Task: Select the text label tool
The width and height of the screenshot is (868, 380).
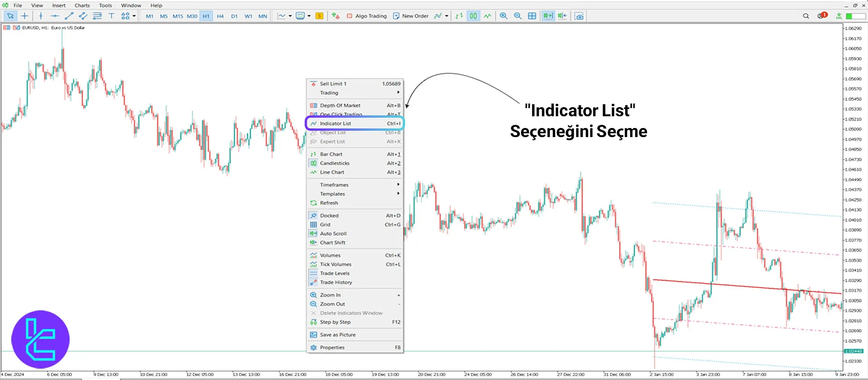Action: tap(111, 16)
